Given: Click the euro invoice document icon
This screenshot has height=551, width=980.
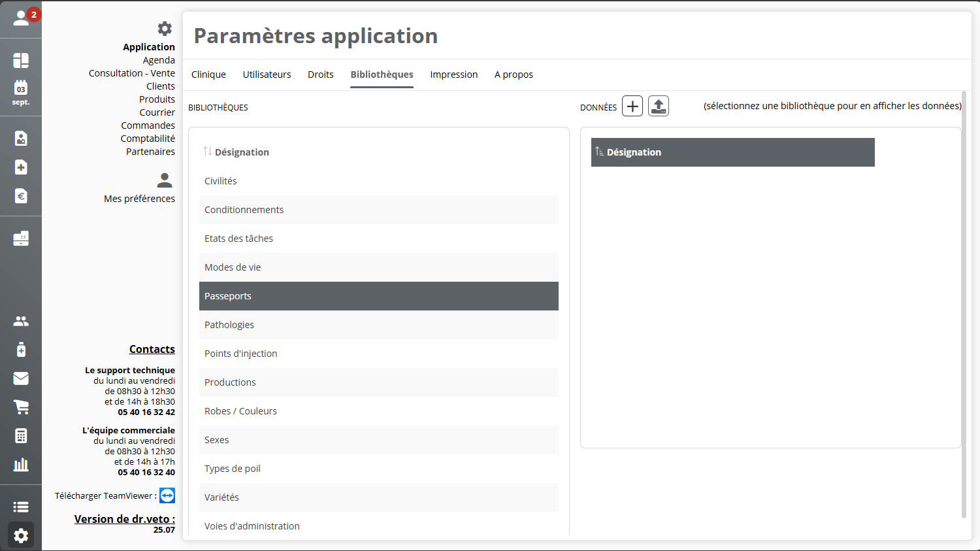Looking at the screenshot, I should (21, 196).
